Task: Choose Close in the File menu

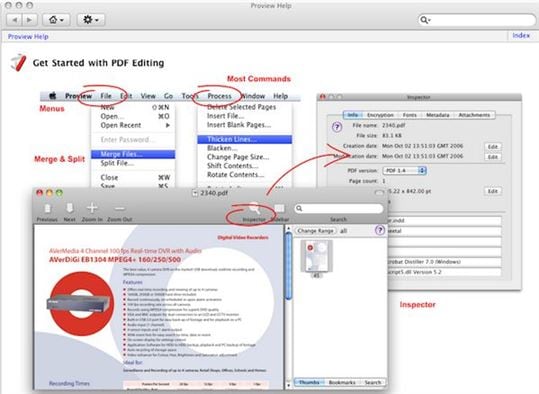Action: (x=133, y=177)
